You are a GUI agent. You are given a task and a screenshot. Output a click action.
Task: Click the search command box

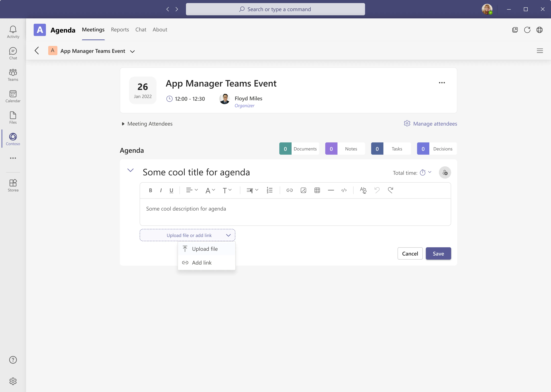click(x=275, y=9)
